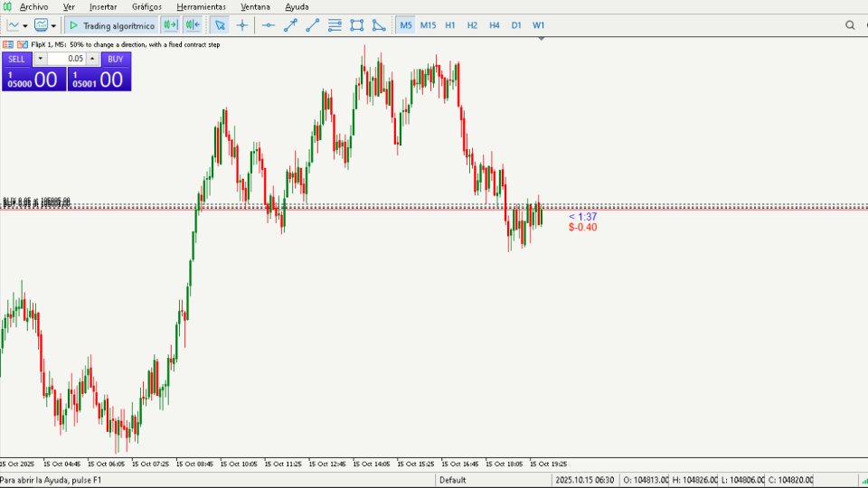This screenshot has width=868, height=488.
Task: Open the search magnifier icon
Action: 850,25
